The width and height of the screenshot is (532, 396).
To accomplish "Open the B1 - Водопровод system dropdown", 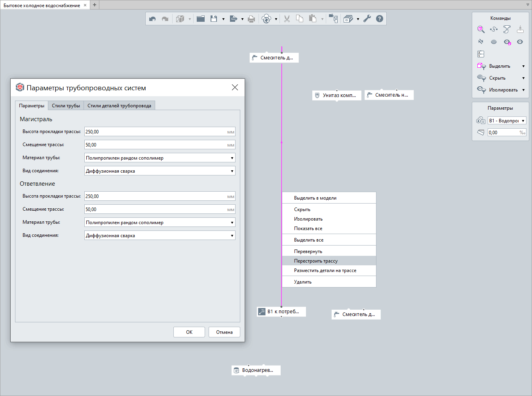I will click(507, 120).
